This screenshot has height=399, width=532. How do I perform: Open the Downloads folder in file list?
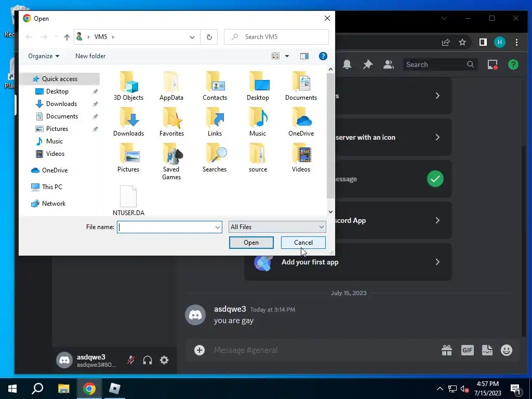point(128,122)
